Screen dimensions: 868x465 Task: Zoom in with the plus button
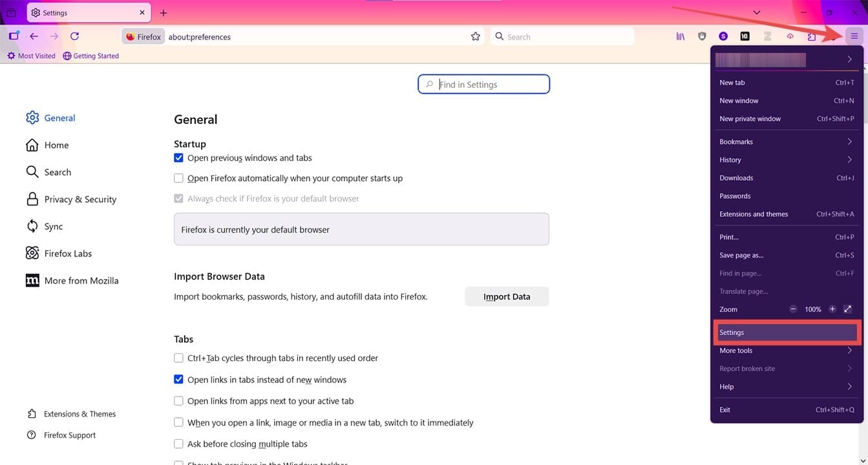(832, 309)
